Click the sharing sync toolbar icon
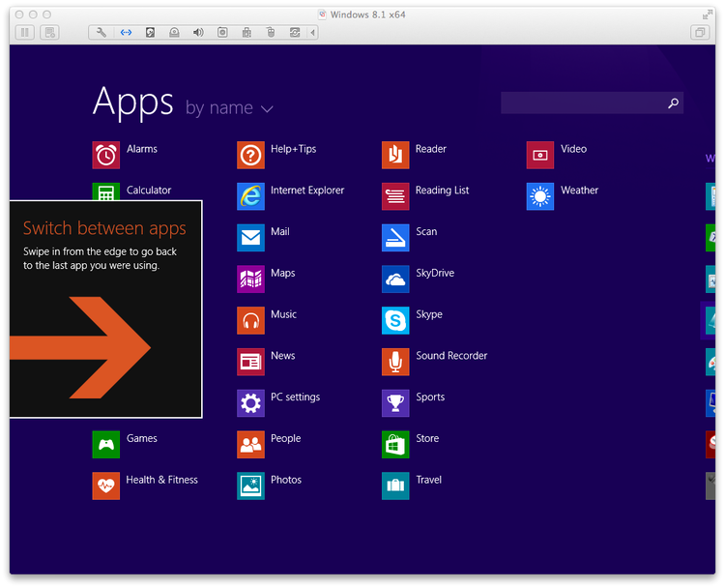Image resolution: width=725 pixels, height=588 pixels. coord(295,32)
